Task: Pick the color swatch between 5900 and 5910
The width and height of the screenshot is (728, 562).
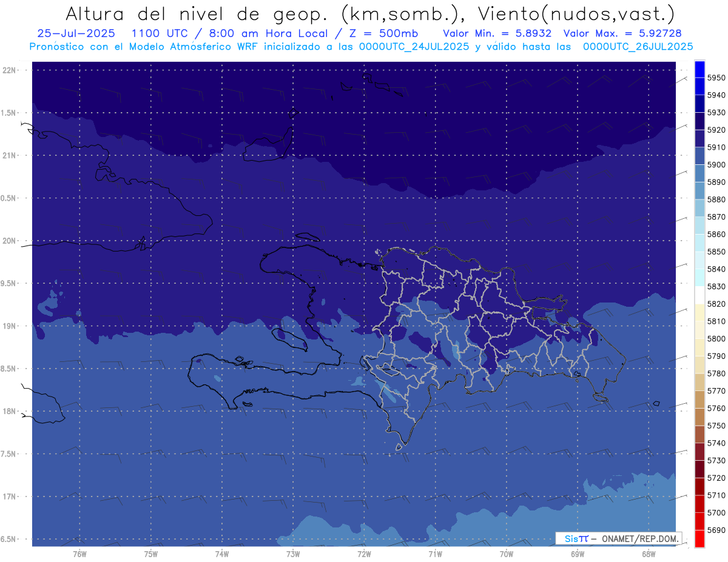Action: [699, 156]
